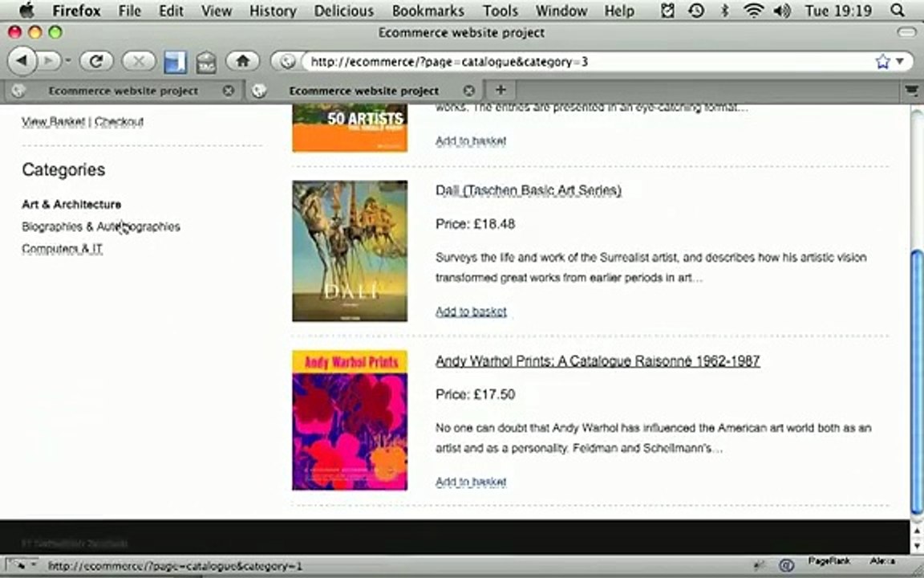
Task: Click the toolbar collapse pill button
Action: click(907, 32)
